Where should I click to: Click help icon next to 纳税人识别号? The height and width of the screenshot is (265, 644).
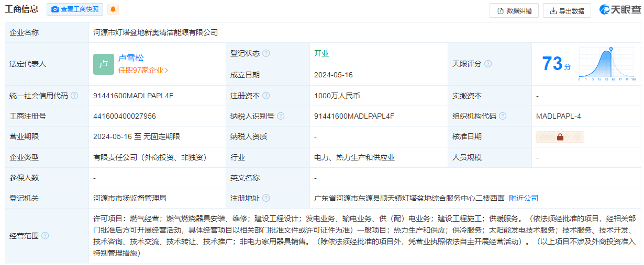point(281,116)
